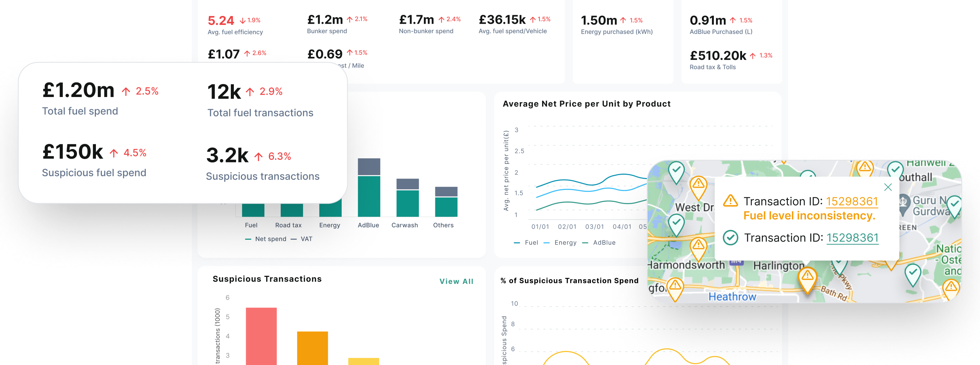The width and height of the screenshot is (980, 365).
Task: Close the transaction popup on the map
Action: pyautogui.click(x=887, y=187)
